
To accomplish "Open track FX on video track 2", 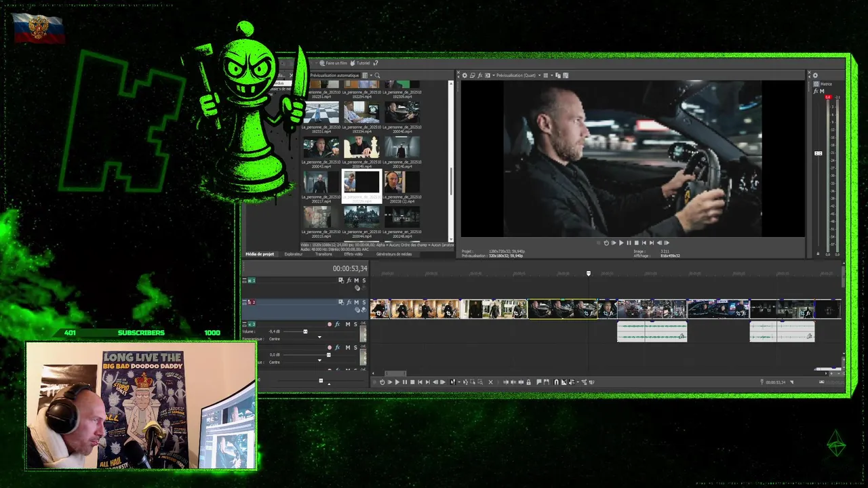I will click(349, 302).
